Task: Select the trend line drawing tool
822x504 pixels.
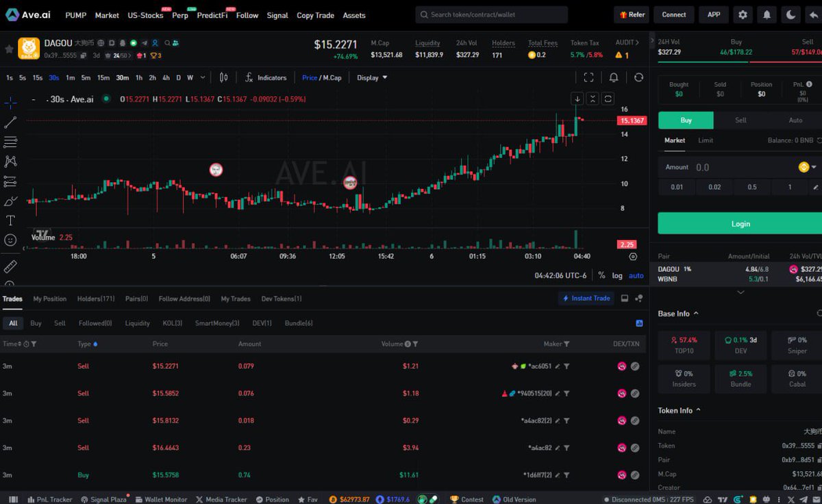Action: tap(10, 123)
